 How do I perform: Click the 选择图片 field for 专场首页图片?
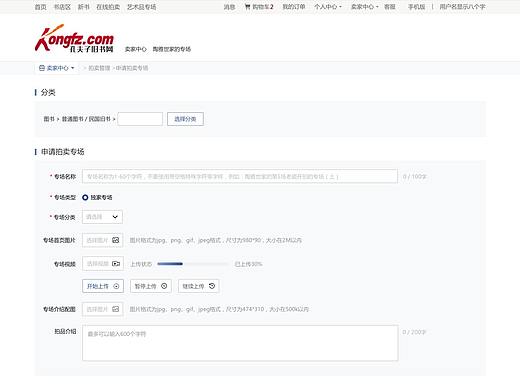point(103,240)
